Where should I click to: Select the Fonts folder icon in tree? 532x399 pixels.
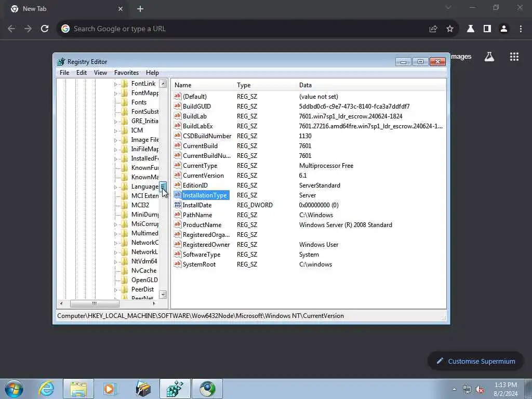point(125,102)
